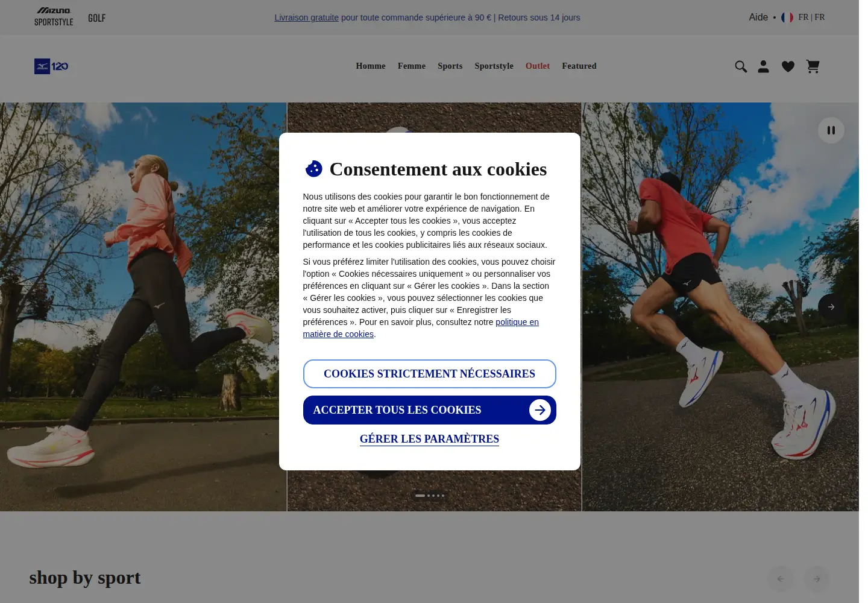Open the shopping cart icon
The height and width of the screenshot is (603, 868).
pyautogui.click(x=813, y=66)
